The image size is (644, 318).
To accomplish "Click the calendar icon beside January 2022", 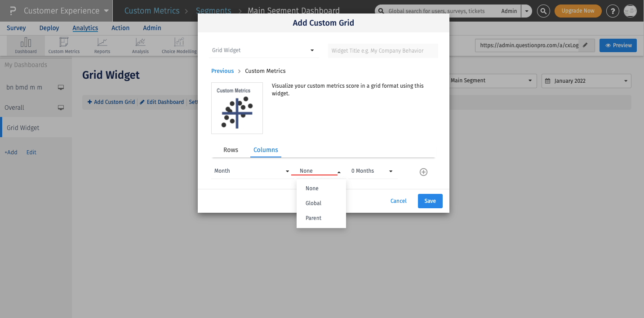I will tap(548, 81).
